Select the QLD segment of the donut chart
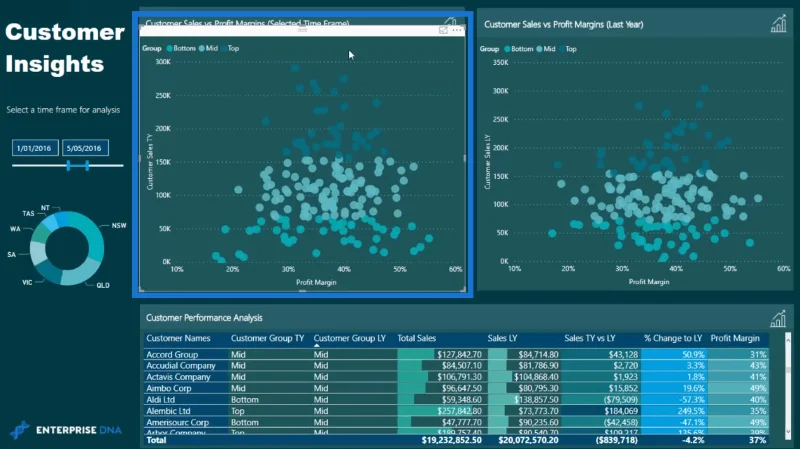 (80, 271)
